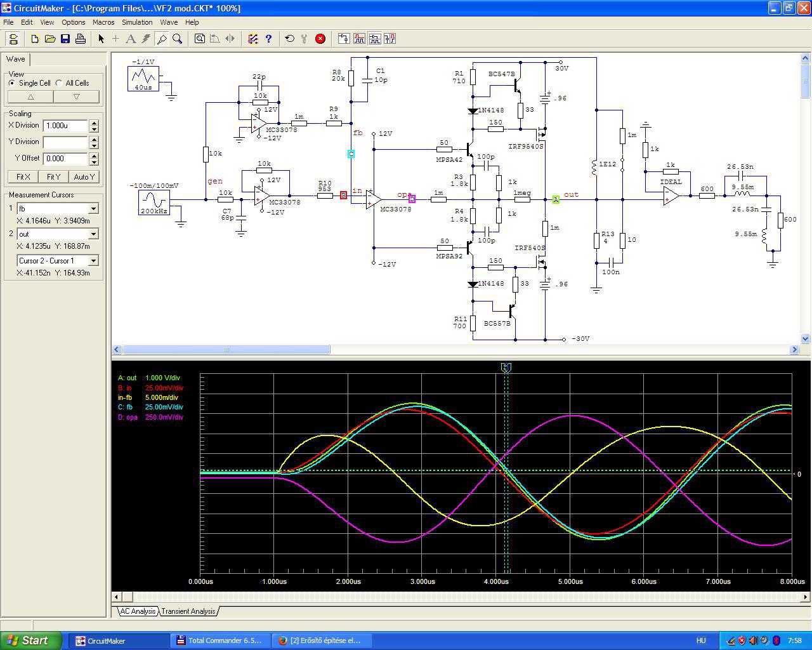
Task: Select the Single Cell radio button
Action: point(12,83)
